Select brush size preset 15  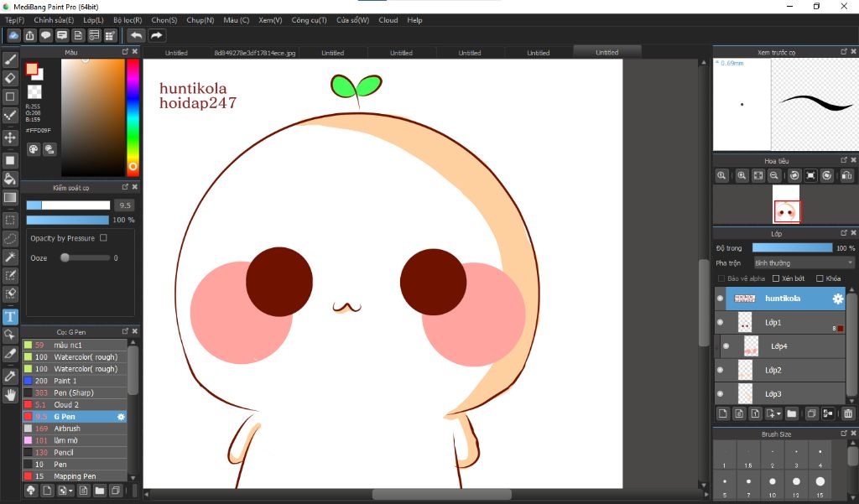tap(820, 484)
